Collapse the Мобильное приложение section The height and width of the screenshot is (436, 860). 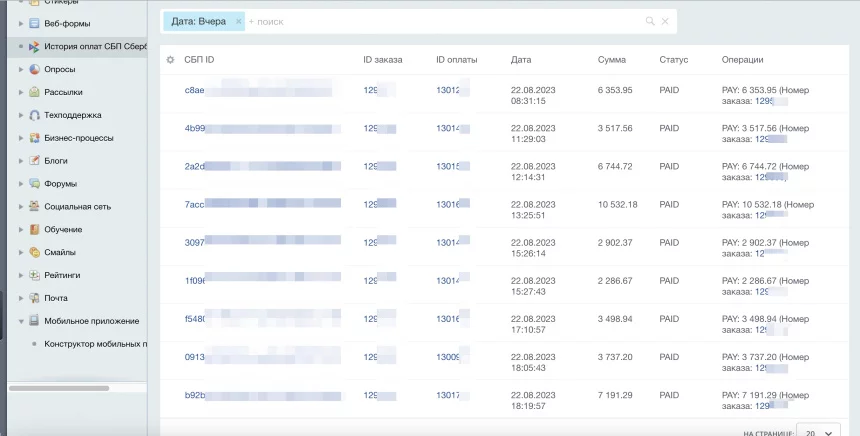click(21, 321)
